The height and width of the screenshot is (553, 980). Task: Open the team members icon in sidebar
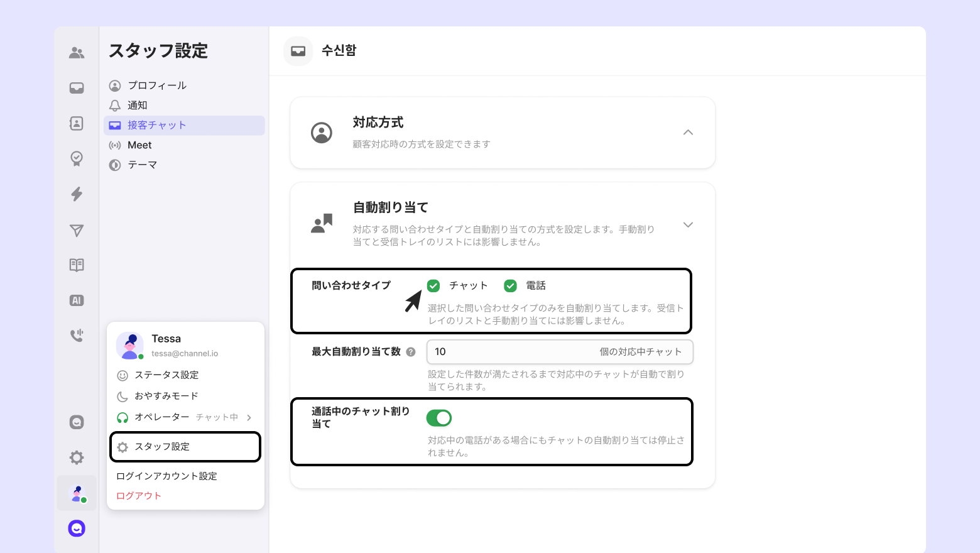[77, 53]
